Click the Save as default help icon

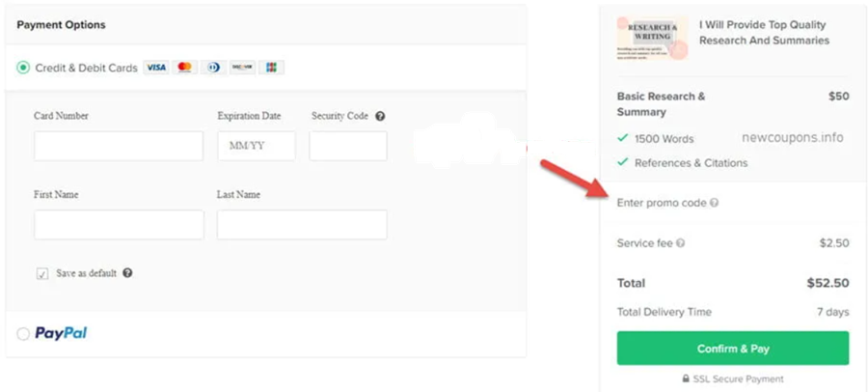click(x=127, y=273)
